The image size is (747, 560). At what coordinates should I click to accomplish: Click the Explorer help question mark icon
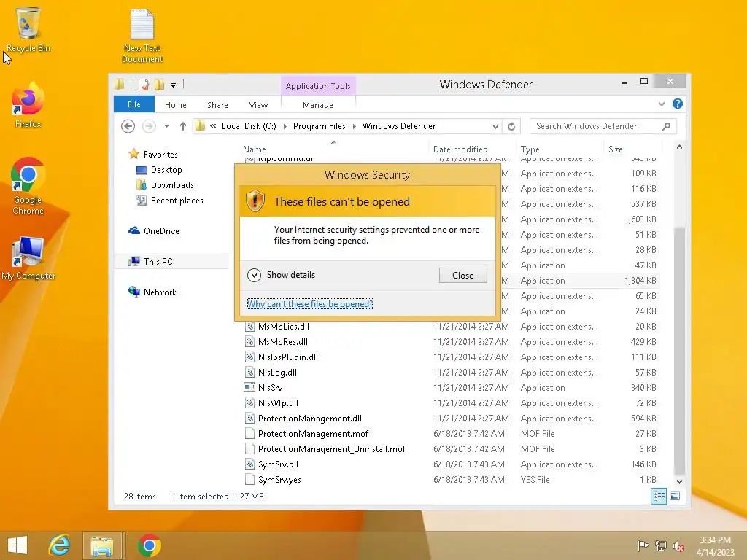pyautogui.click(x=678, y=104)
